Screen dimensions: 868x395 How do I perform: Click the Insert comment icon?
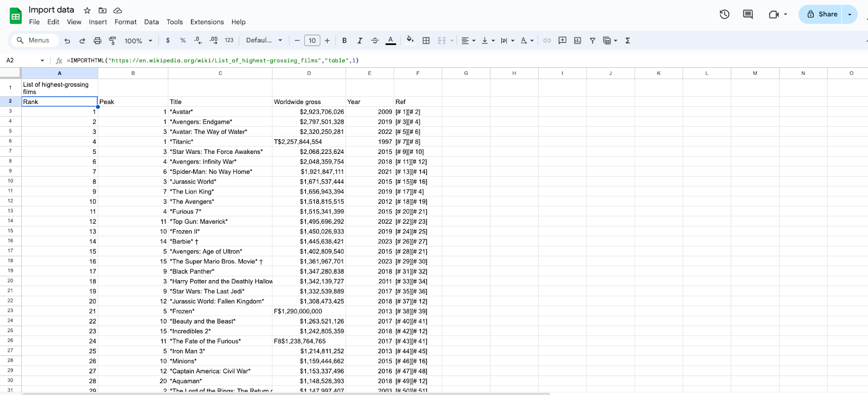(x=563, y=41)
